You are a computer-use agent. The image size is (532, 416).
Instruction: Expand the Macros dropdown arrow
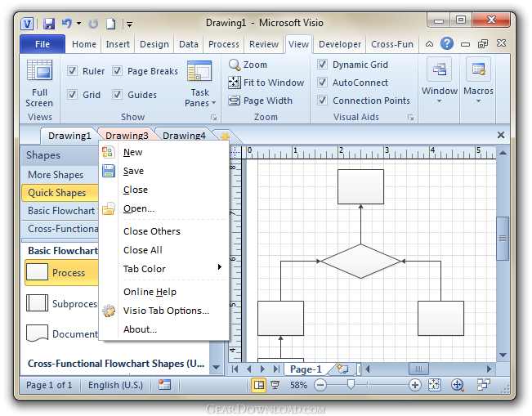478,101
